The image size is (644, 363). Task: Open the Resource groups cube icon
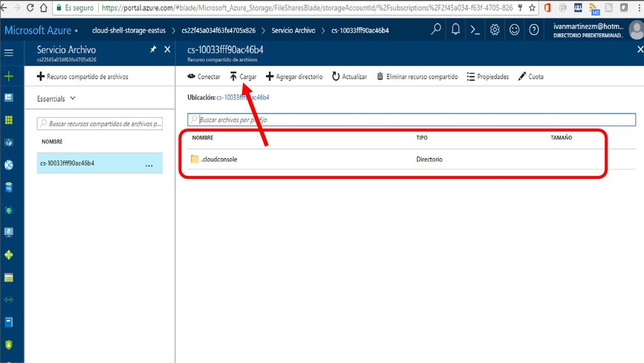(x=9, y=142)
